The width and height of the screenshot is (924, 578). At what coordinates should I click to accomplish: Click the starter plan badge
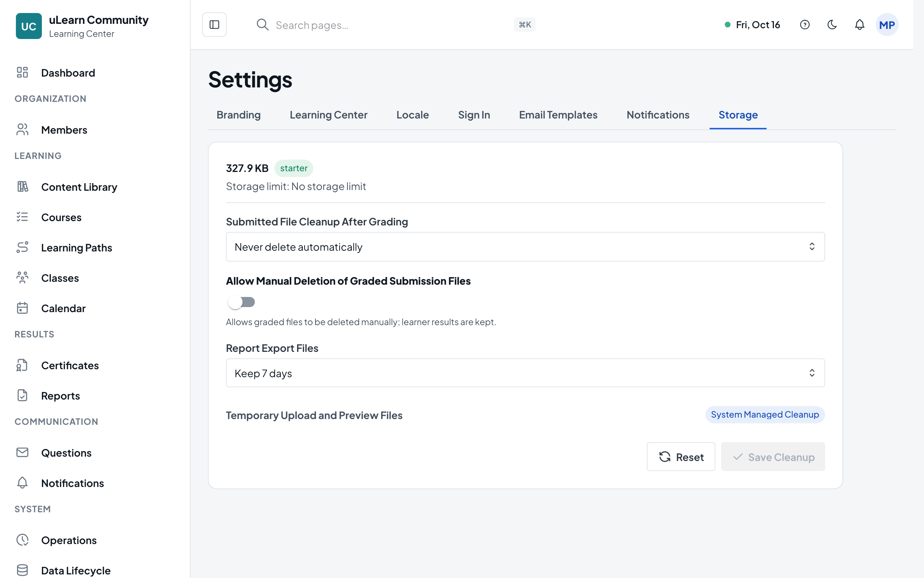point(293,168)
